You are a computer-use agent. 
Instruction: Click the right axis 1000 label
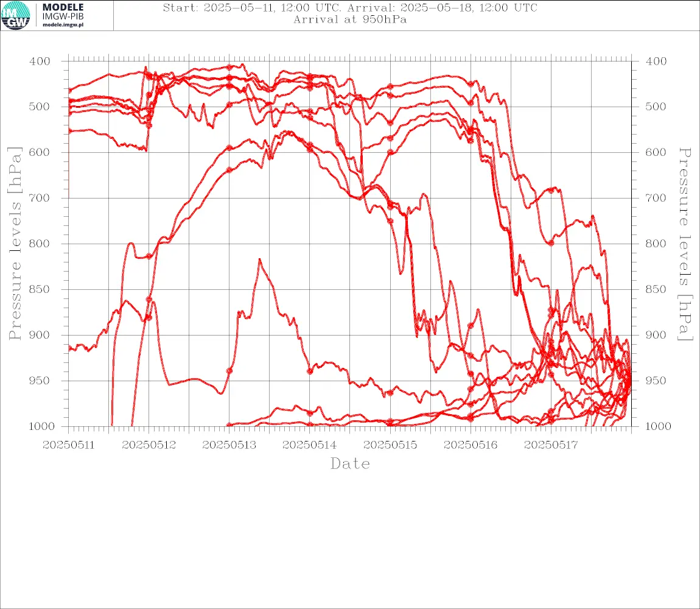pos(659,426)
